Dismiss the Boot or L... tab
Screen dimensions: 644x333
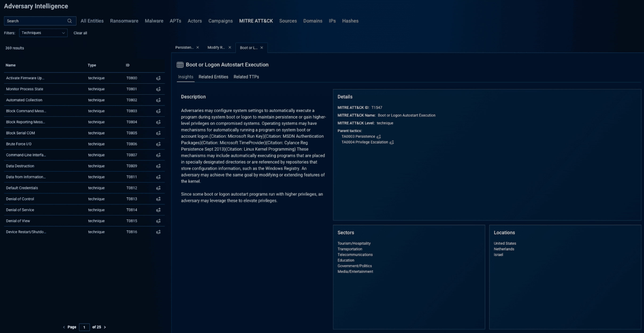(x=262, y=48)
